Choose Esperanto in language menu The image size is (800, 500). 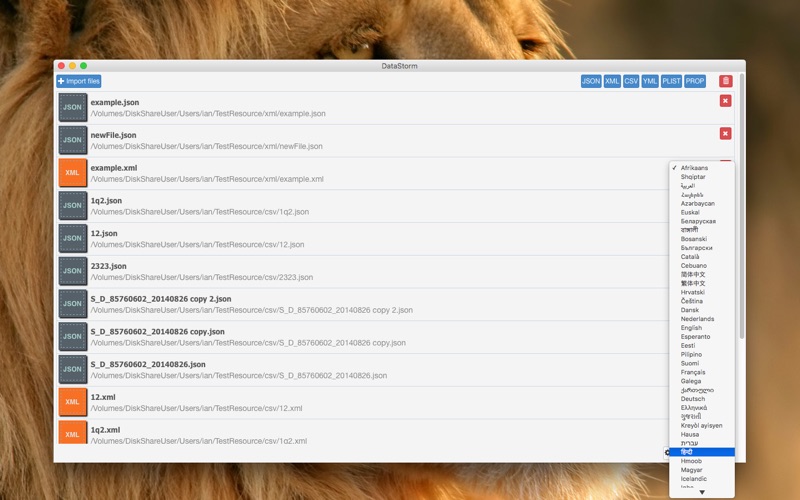[702, 337]
